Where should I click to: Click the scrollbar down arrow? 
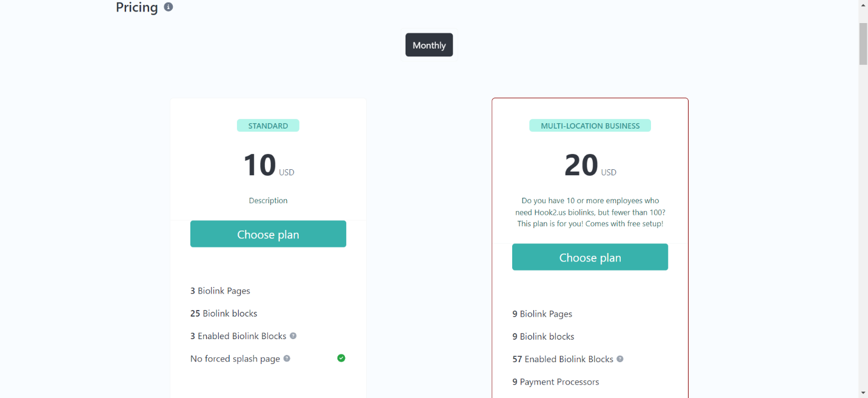pos(863,393)
